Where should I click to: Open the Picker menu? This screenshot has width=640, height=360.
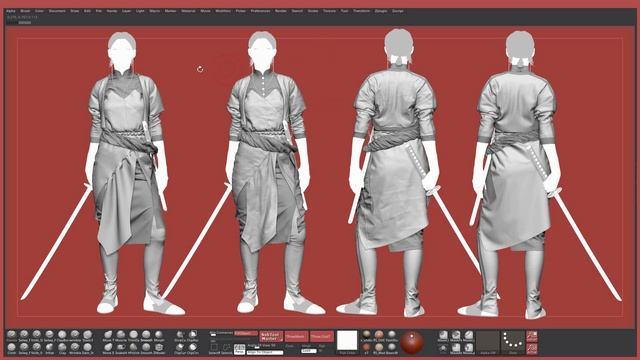click(241, 11)
